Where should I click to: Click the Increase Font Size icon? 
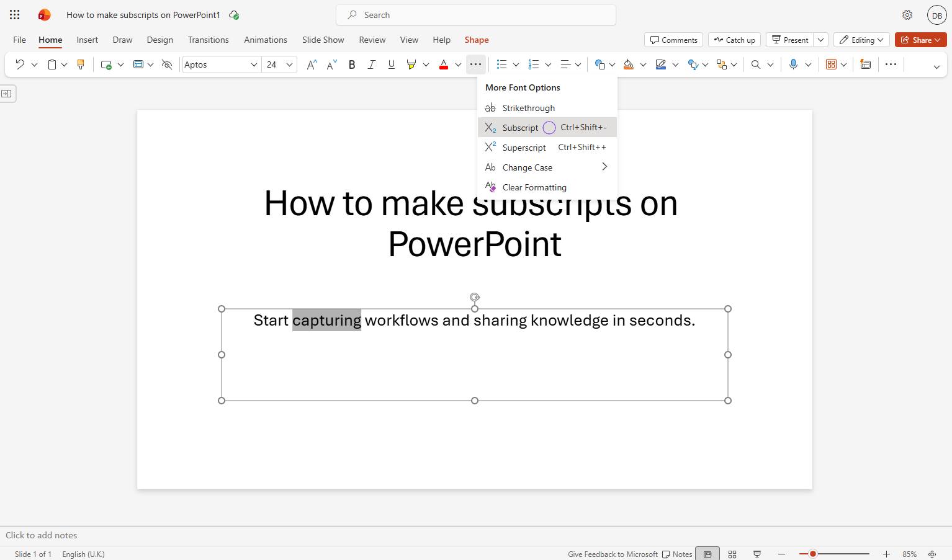pos(312,64)
